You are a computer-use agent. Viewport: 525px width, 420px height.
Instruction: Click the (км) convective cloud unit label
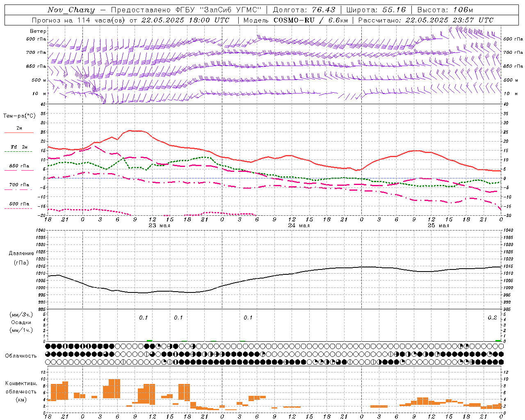[x=21, y=399]
